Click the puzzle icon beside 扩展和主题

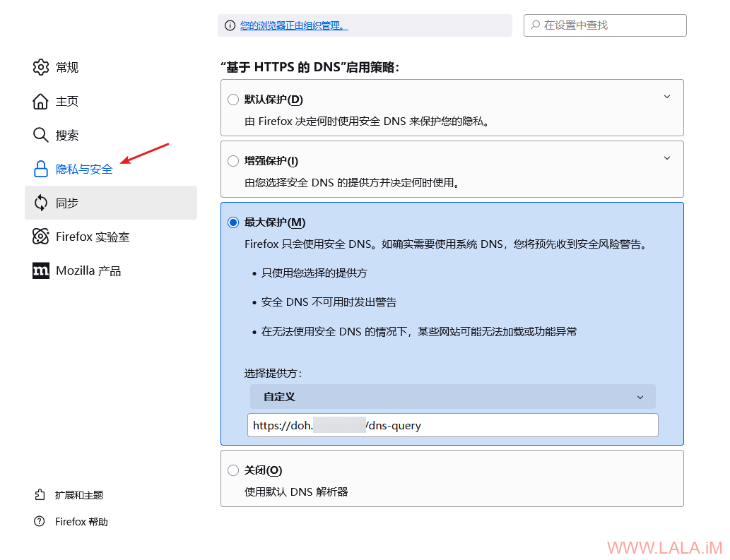(x=40, y=495)
